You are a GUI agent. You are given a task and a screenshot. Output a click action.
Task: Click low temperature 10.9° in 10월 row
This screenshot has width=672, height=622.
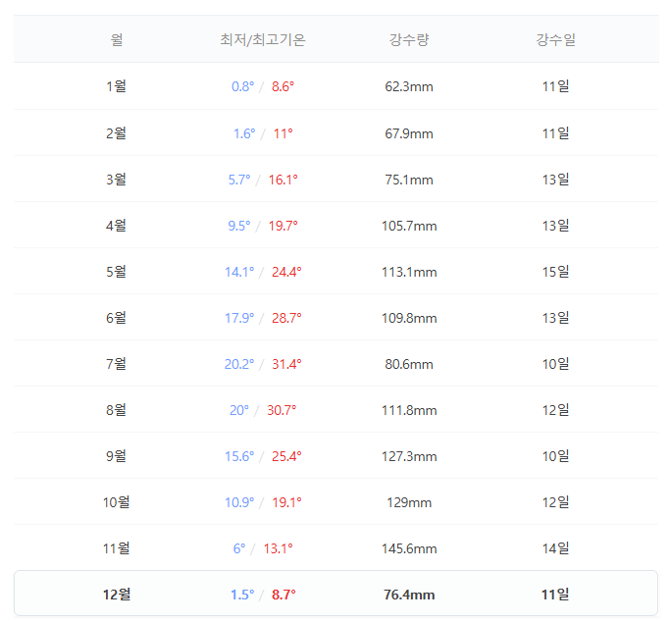(239, 502)
